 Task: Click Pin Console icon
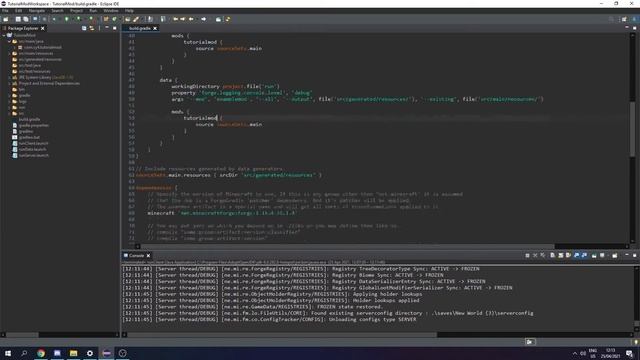tap(594, 256)
